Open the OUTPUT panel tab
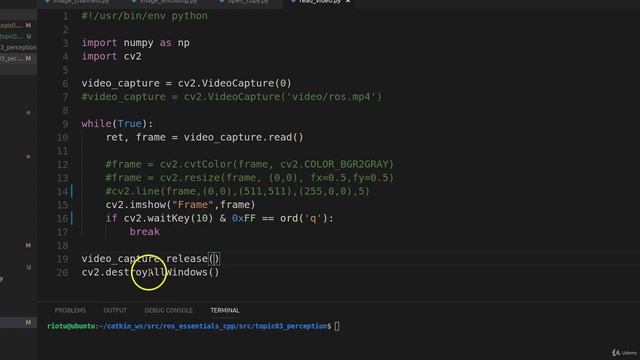 pyautogui.click(x=115, y=310)
